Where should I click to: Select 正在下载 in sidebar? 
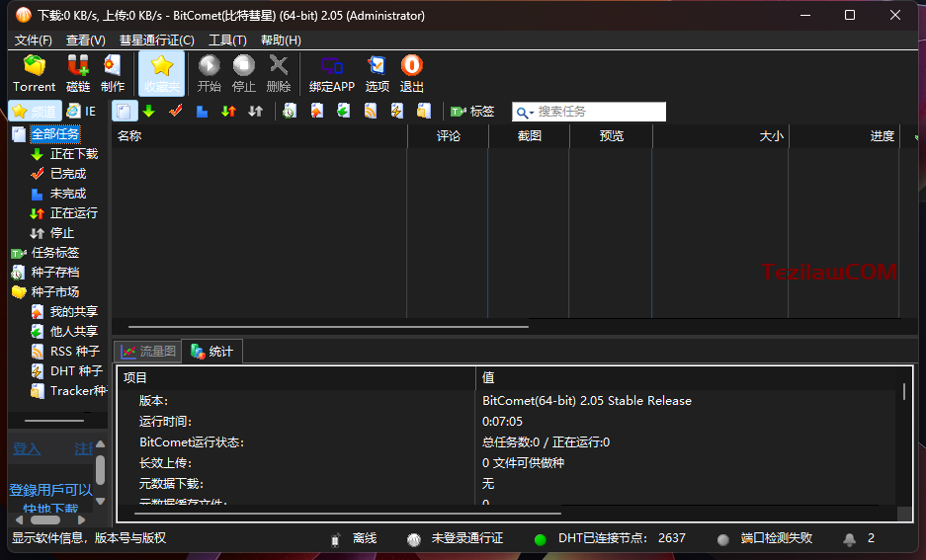[74, 154]
